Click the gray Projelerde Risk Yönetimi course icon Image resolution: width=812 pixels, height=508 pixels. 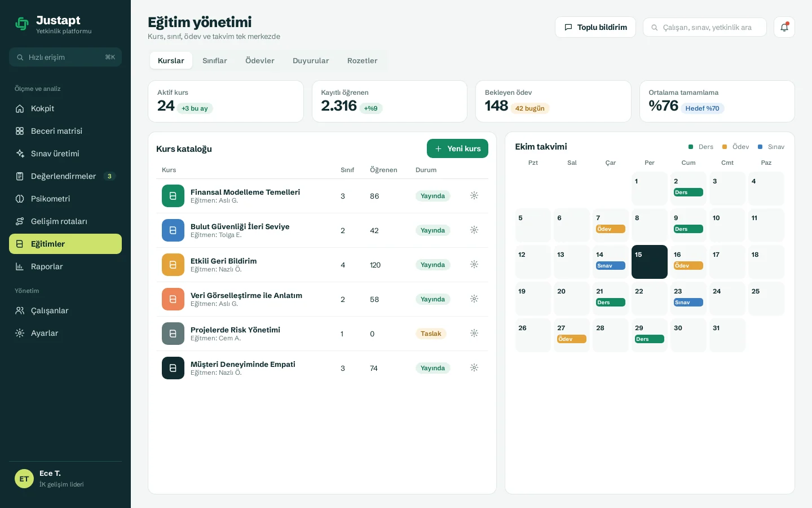point(173,334)
